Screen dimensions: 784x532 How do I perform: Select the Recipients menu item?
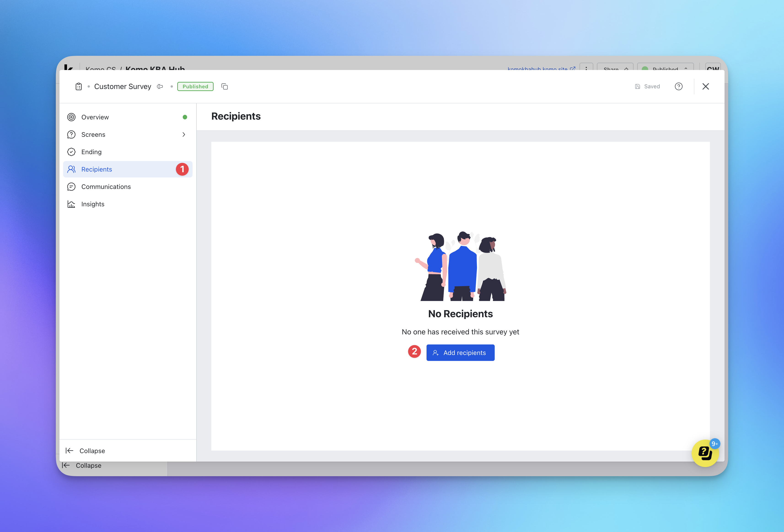coord(97,169)
